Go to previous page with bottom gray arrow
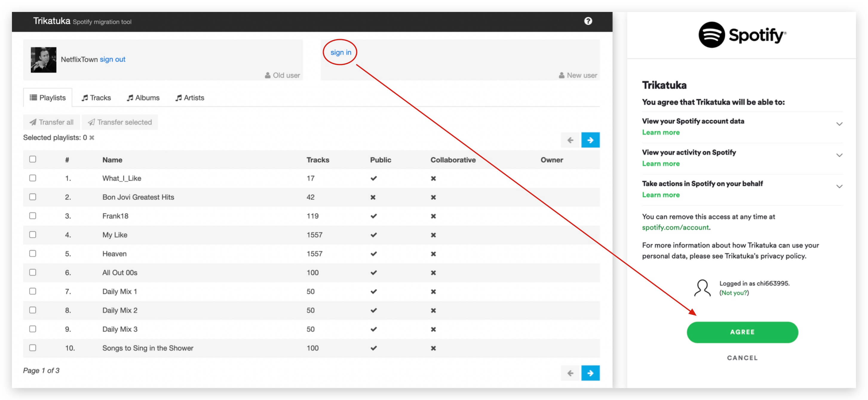 pyautogui.click(x=570, y=373)
